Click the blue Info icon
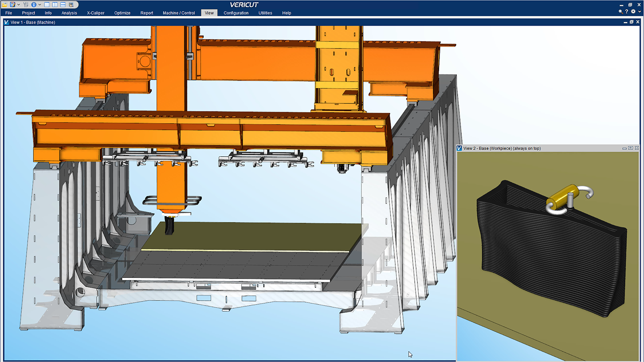The width and height of the screenshot is (644, 362). click(x=34, y=5)
